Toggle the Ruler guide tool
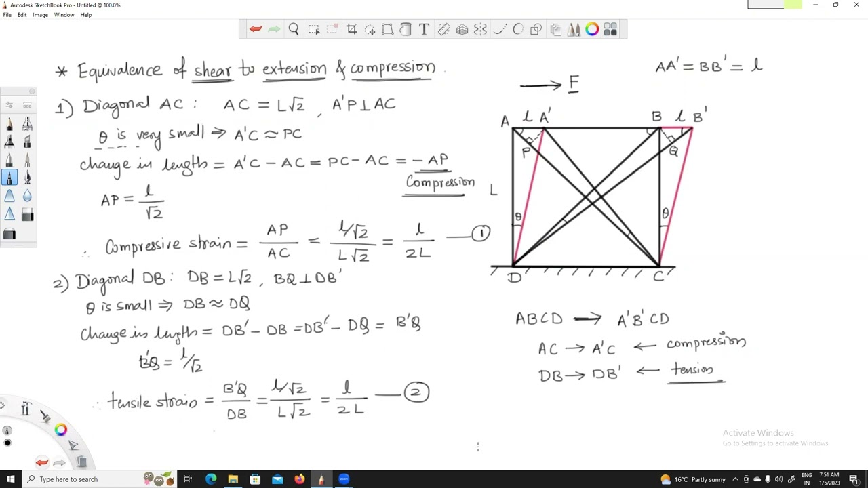The image size is (868, 488). 443,29
